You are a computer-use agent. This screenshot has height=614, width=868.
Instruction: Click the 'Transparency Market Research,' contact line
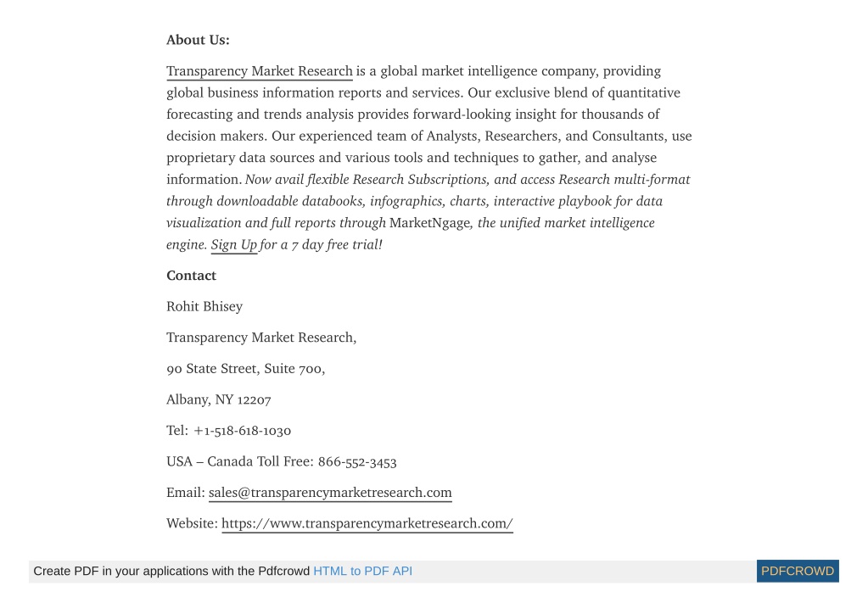pos(261,338)
